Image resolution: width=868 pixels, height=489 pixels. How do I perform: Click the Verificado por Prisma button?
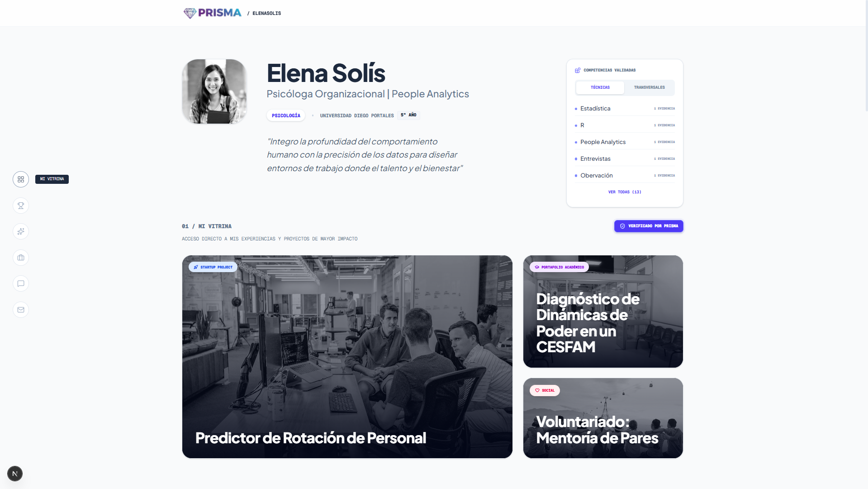[649, 226]
